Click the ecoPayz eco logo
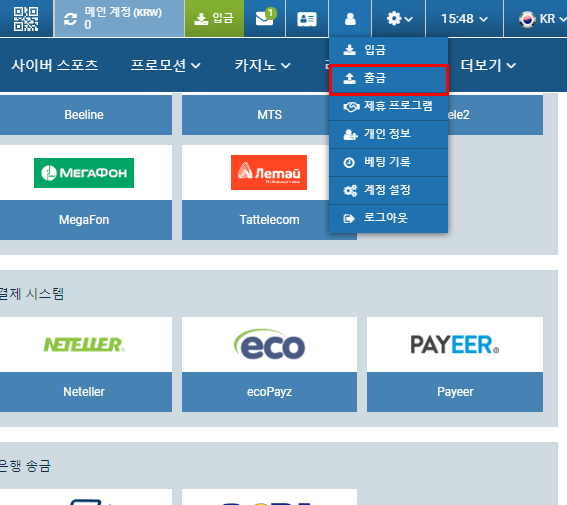Viewport: 567px width, 505px height. (269, 344)
